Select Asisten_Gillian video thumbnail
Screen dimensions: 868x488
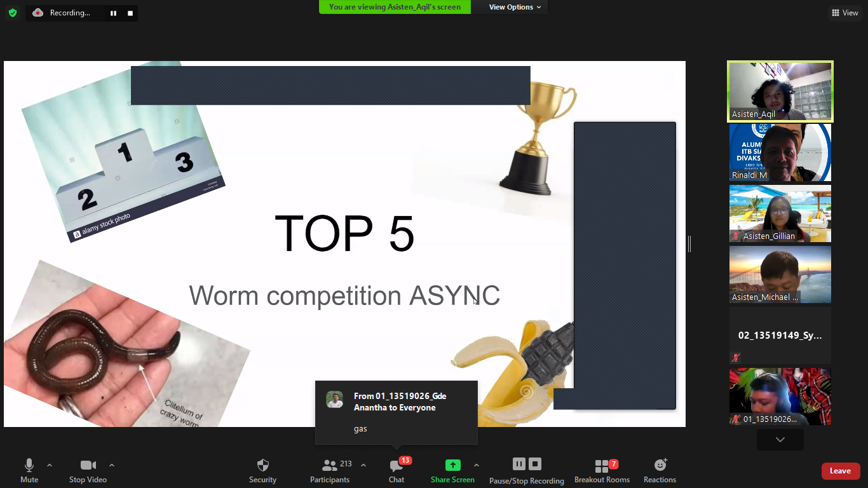(780, 213)
